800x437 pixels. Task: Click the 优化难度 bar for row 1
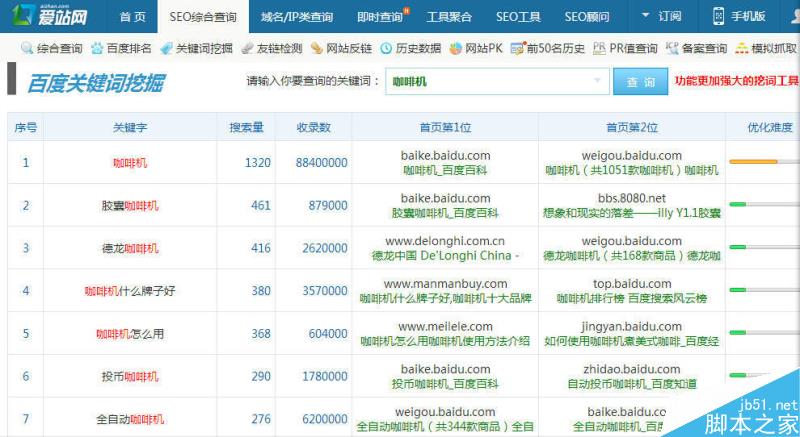coord(763,162)
